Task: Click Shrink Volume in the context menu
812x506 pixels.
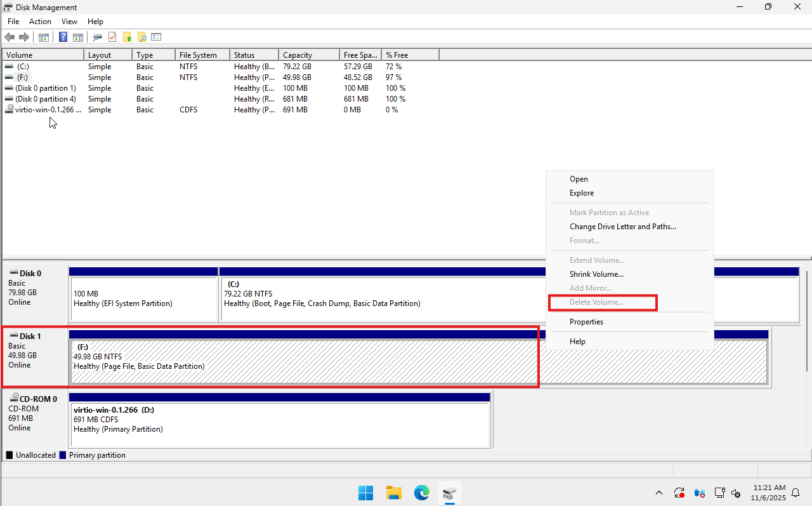Action: [x=596, y=274]
